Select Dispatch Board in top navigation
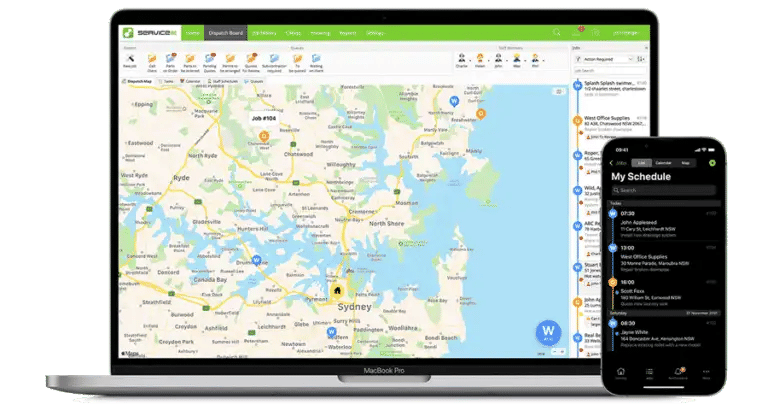This screenshot has width=768, height=404. click(226, 33)
